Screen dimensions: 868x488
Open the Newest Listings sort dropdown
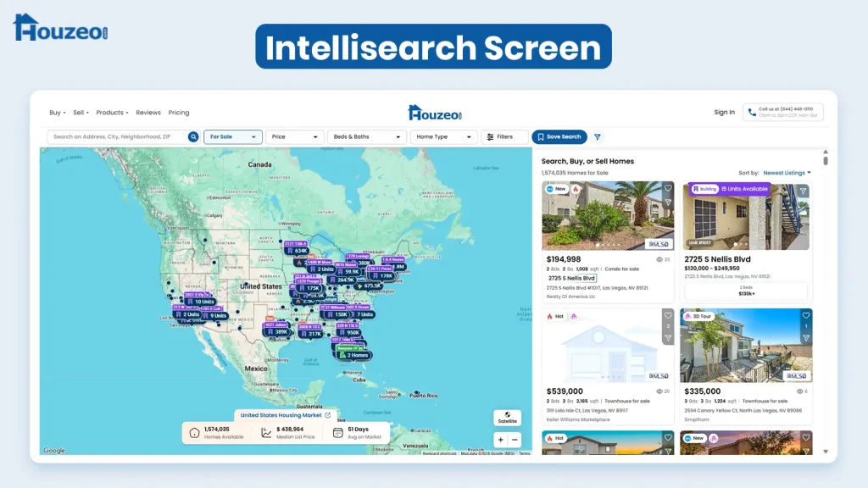click(787, 173)
